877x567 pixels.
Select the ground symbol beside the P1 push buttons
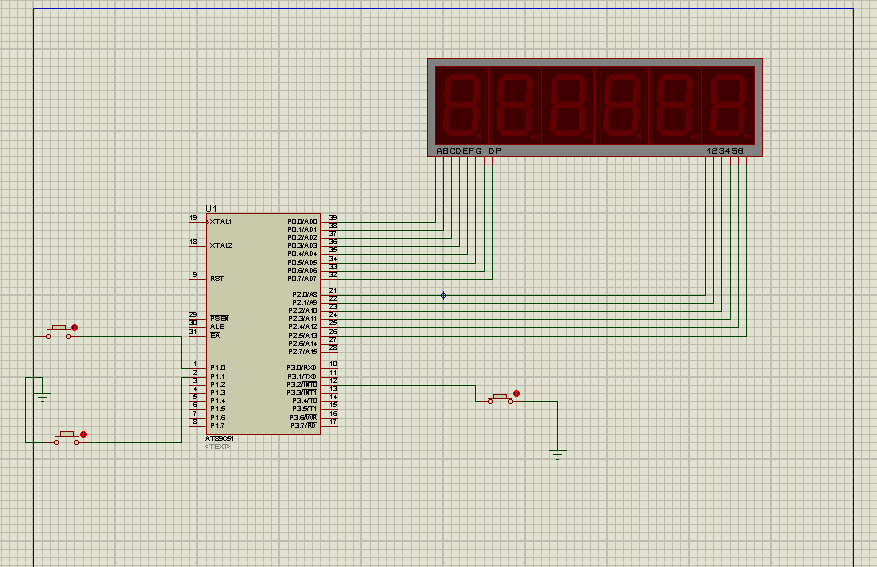click(43, 396)
